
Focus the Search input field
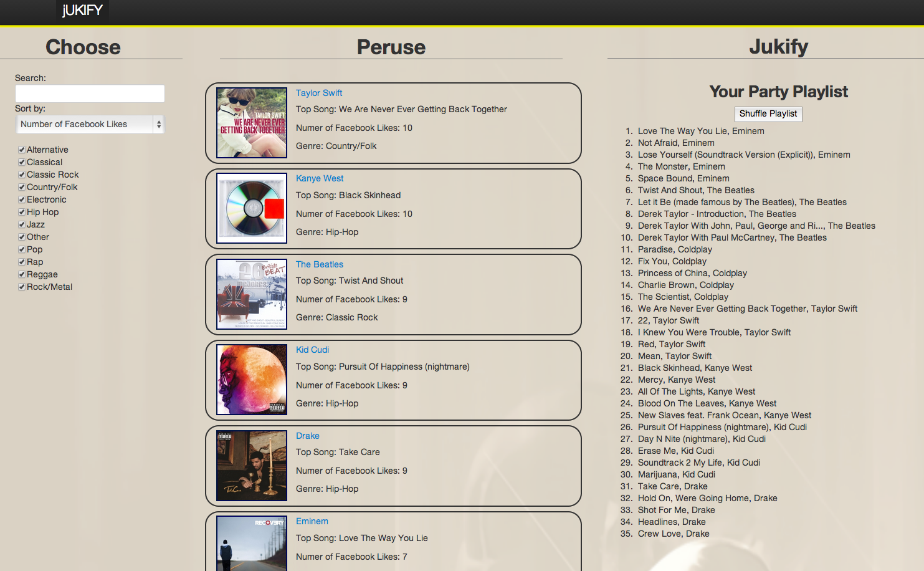[x=90, y=94]
